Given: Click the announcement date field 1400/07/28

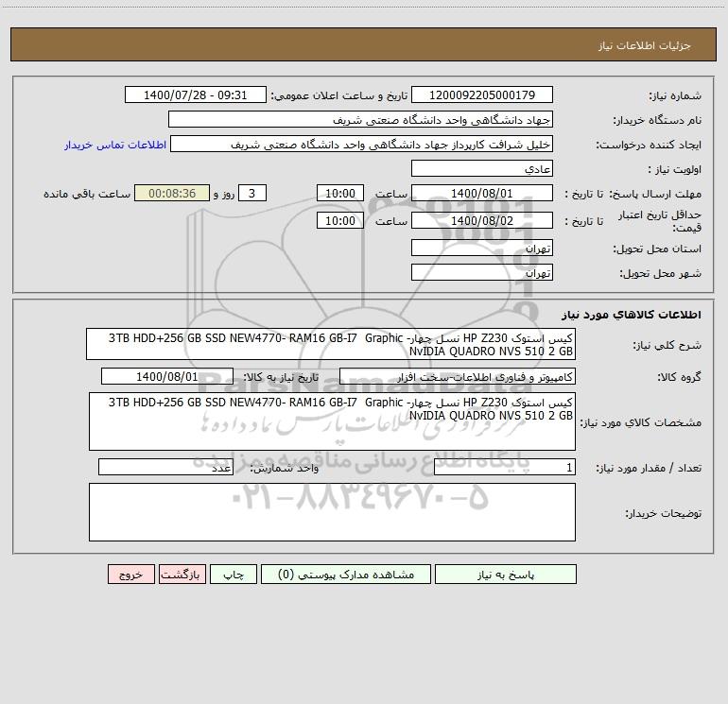Looking at the screenshot, I should click(196, 94).
